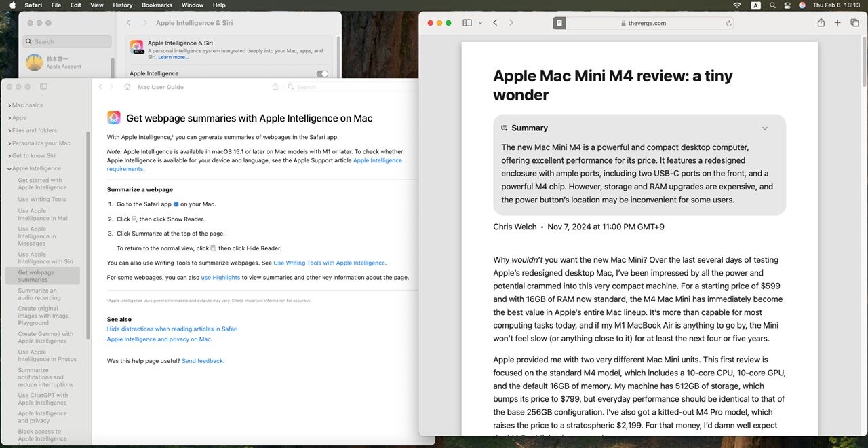Open the History menu
868x448 pixels.
[123, 5]
